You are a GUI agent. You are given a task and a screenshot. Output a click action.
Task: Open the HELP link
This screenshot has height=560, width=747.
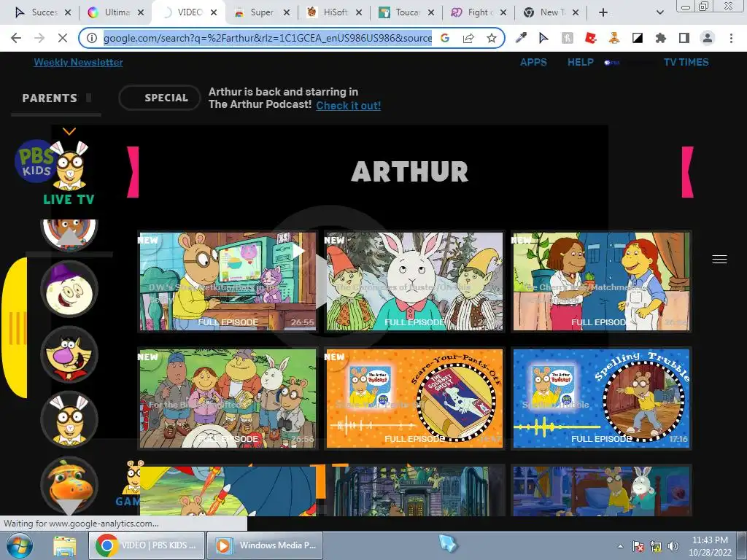[580, 62]
